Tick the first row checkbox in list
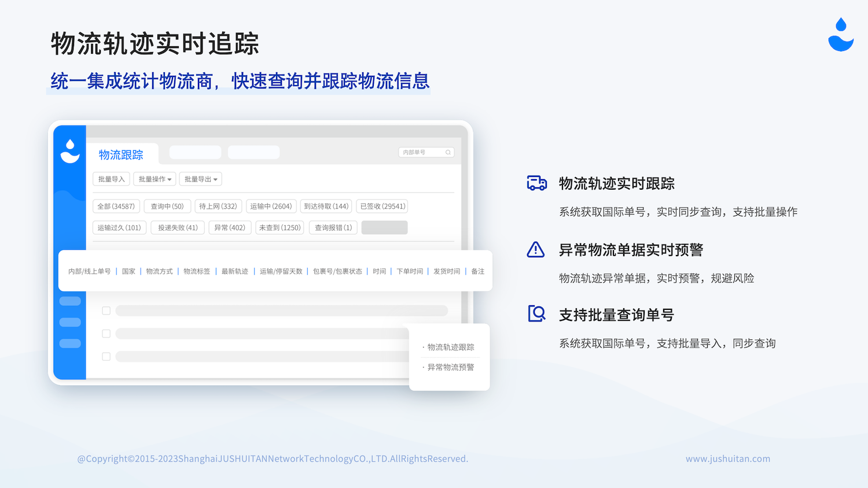Image resolution: width=868 pixels, height=488 pixels. pyautogui.click(x=106, y=311)
